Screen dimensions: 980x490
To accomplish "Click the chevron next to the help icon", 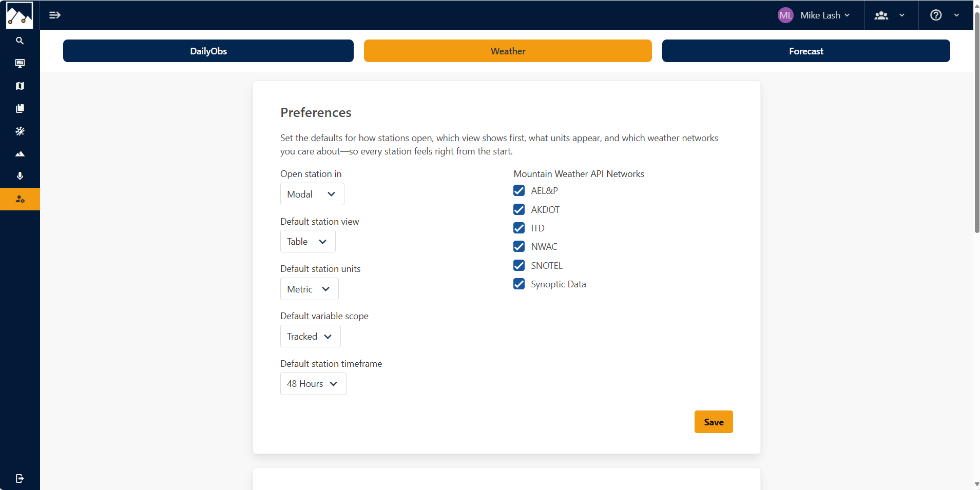I will (x=956, y=15).
